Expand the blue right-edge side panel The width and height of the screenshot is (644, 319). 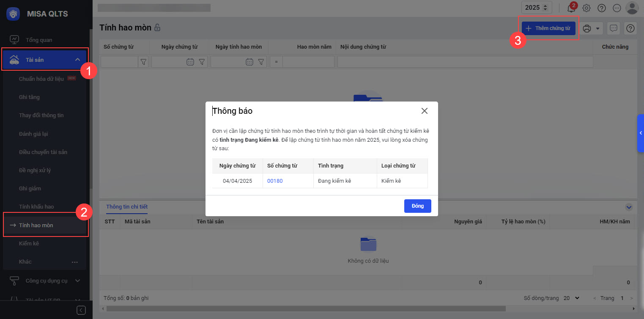coord(641,133)
